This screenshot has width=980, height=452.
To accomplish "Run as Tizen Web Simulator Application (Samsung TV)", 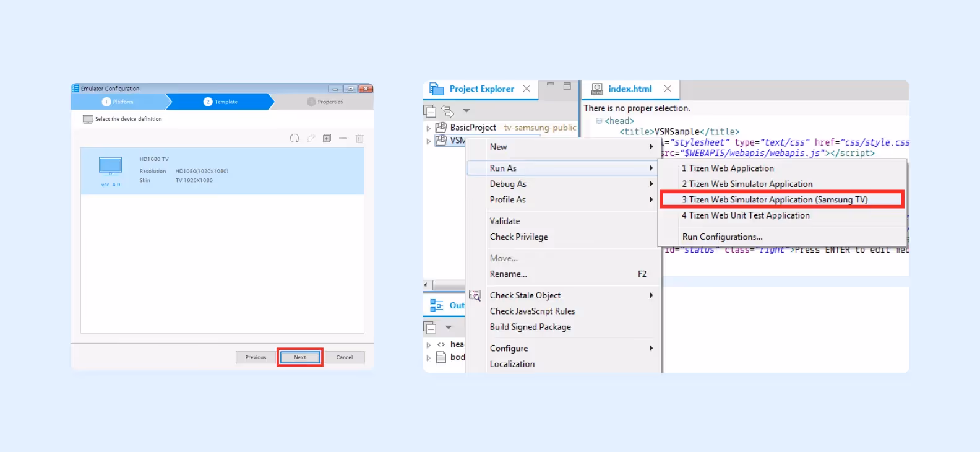I will tap(783, 199).
